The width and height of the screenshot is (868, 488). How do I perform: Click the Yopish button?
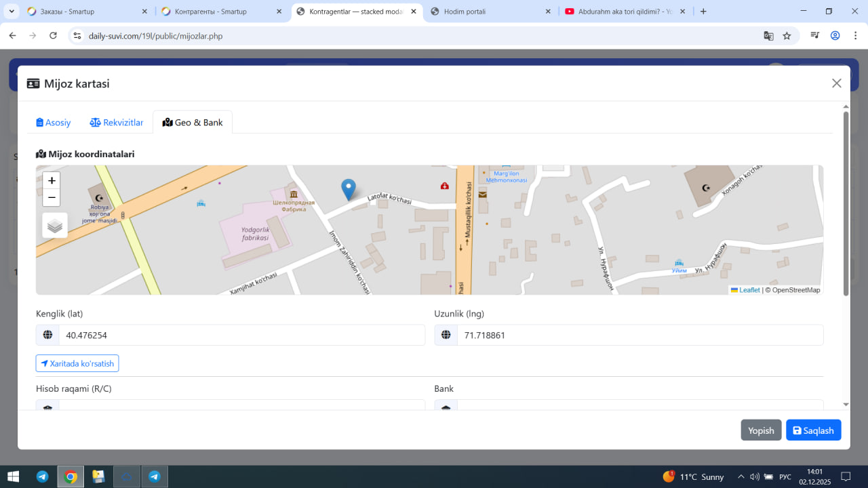[x=761, y=430]
